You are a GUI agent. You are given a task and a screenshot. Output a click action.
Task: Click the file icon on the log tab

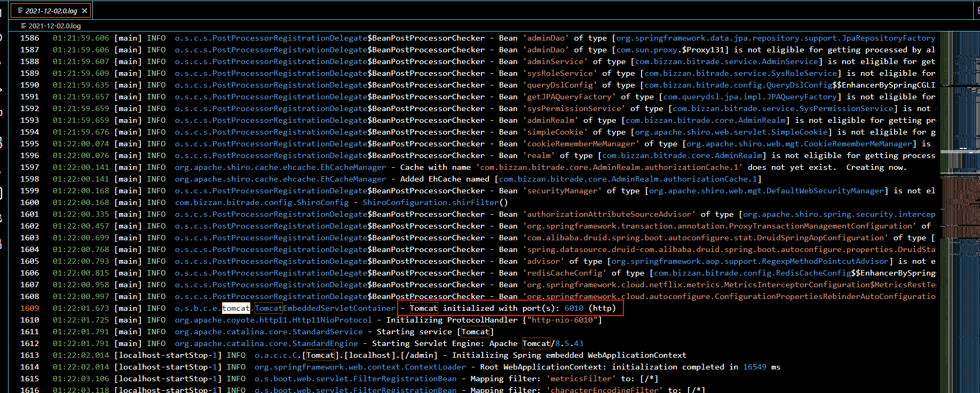click(x=20, y=11)
